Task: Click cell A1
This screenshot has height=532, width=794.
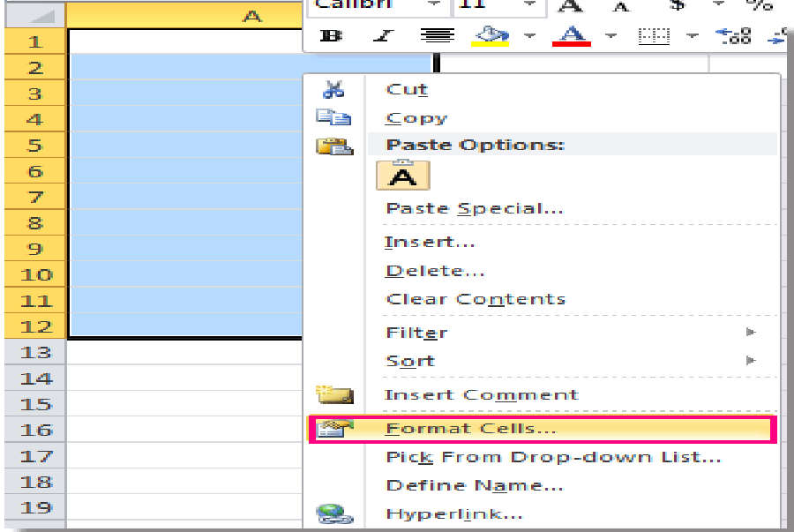Action: tap(185, 41)
